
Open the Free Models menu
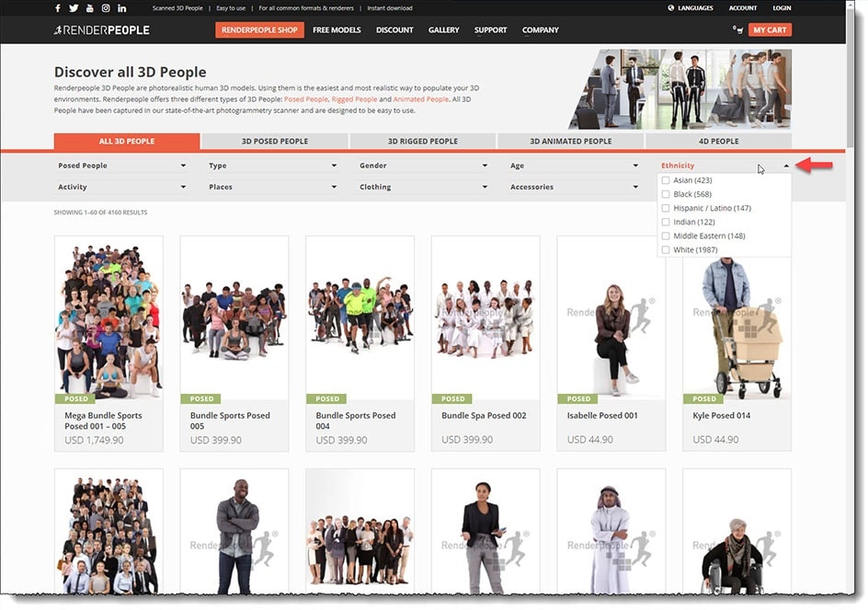coord(337,30)
